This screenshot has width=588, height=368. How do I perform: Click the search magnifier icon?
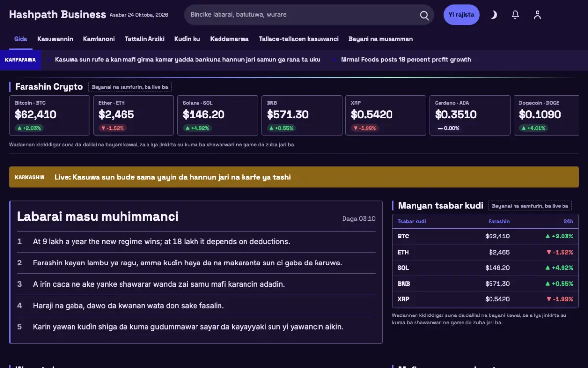(x=424, y=15)
